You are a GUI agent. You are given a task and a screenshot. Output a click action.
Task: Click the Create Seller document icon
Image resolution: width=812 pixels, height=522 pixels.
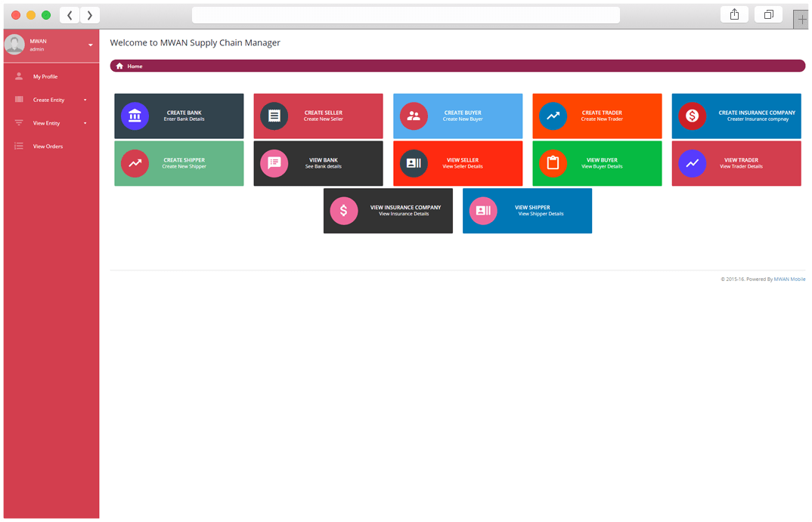(274, 116)
